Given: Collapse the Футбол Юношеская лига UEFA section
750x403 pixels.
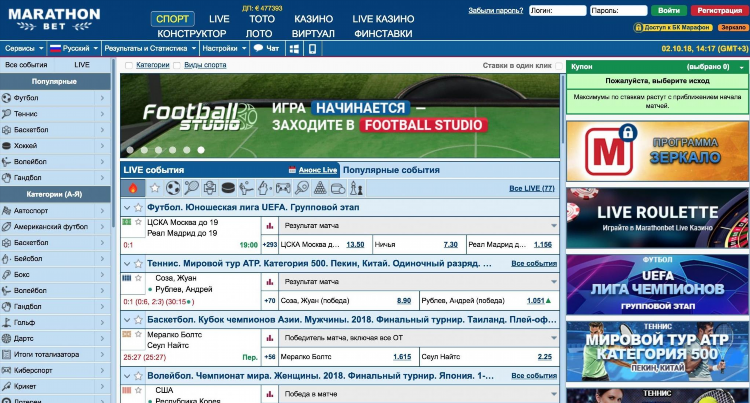Looking at the screenshot, I should [x=127, y=208].
